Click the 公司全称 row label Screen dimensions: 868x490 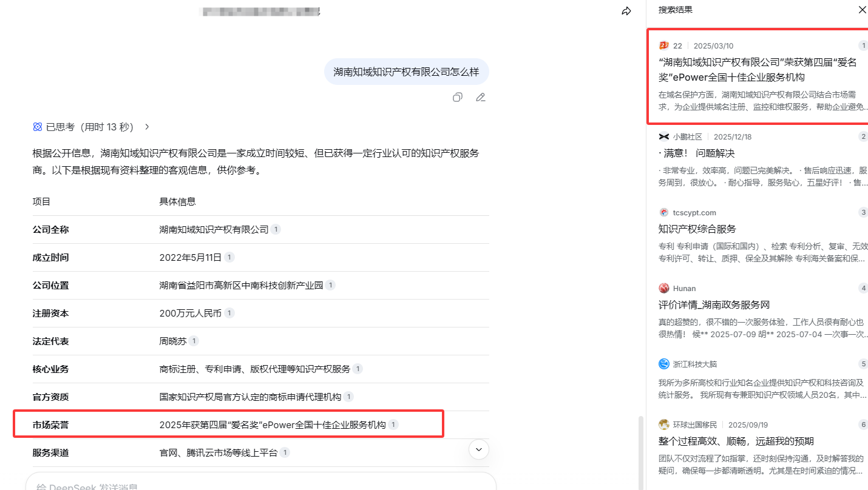point(51,229)
